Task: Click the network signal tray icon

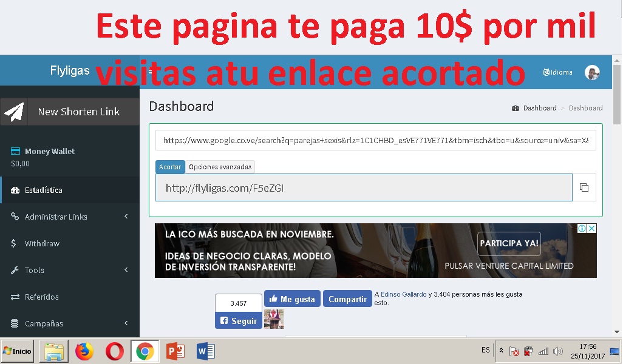Action: [543, 351]
